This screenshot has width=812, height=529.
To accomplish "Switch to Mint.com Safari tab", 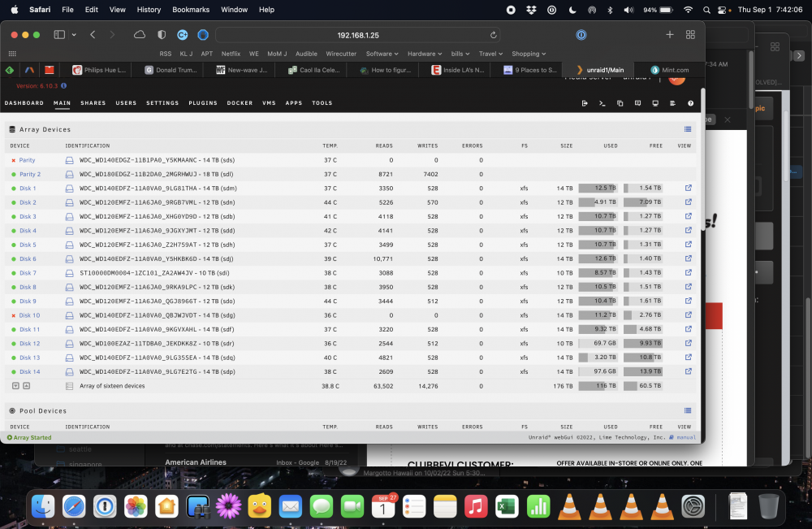I will (670, 70).
